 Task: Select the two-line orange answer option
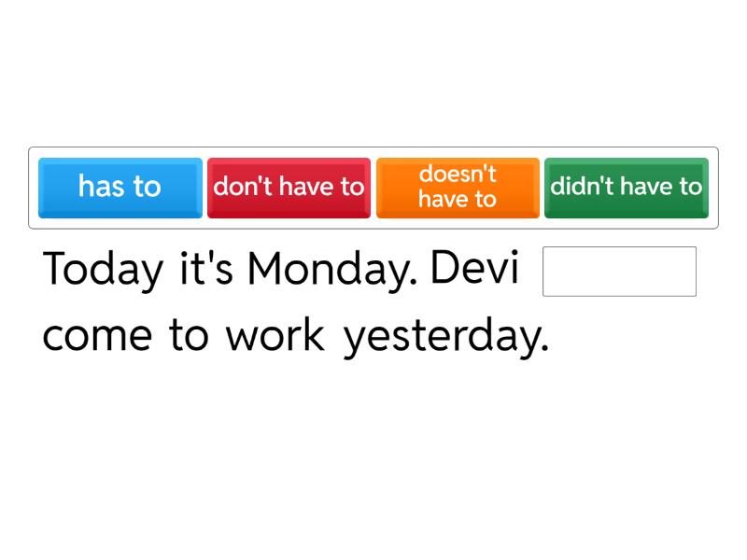(458, 187)
